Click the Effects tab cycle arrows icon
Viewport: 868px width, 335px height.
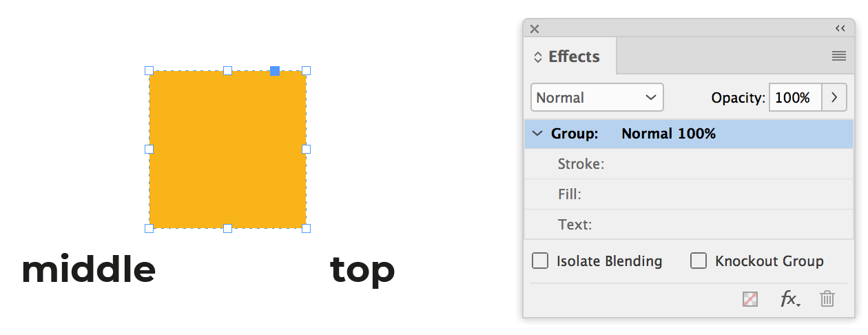(538, 57)
